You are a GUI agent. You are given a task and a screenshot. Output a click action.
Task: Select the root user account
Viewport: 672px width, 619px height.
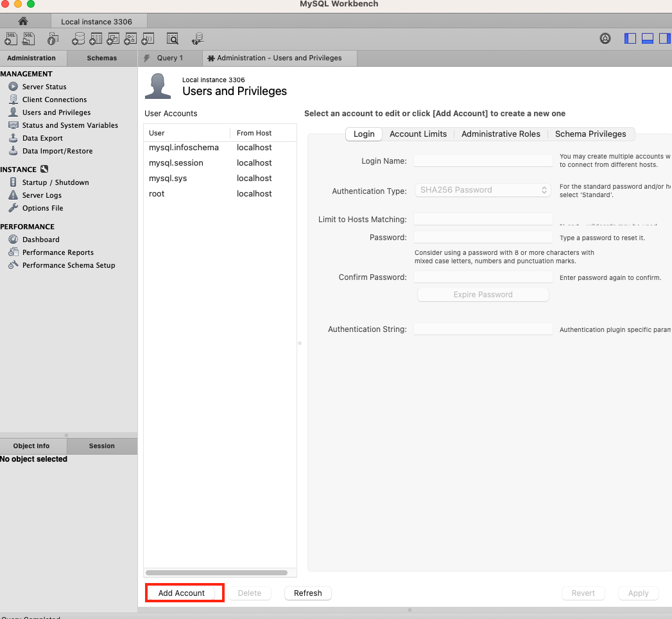tap(220, 194)
